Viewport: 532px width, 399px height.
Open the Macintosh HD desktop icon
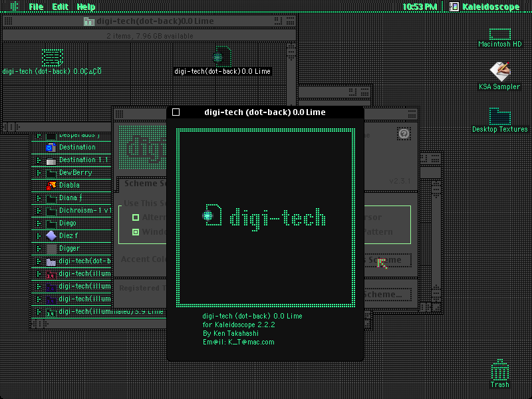point(500,34)
